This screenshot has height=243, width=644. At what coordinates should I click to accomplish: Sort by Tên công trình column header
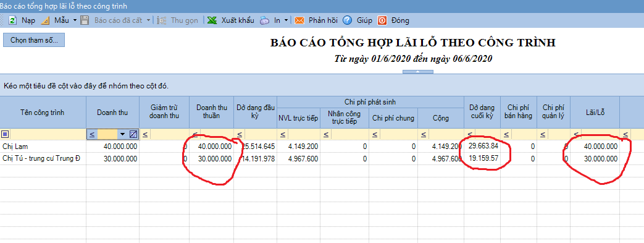43,113
